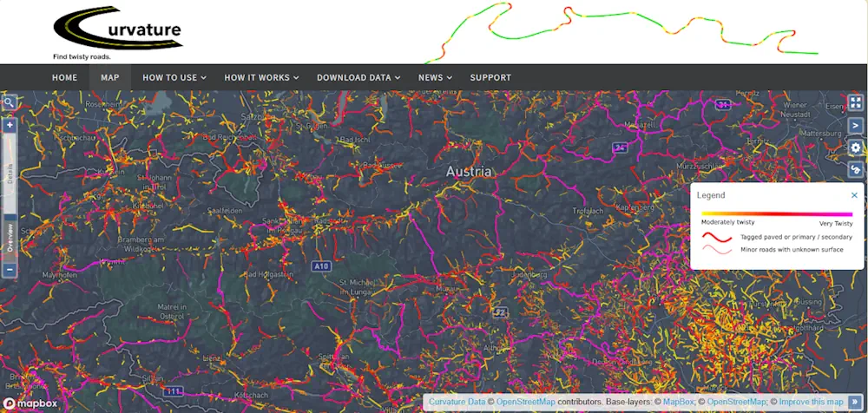Click the zoom slider handle
The width and height of the screenshot is (868, 413).
[10, 218]
